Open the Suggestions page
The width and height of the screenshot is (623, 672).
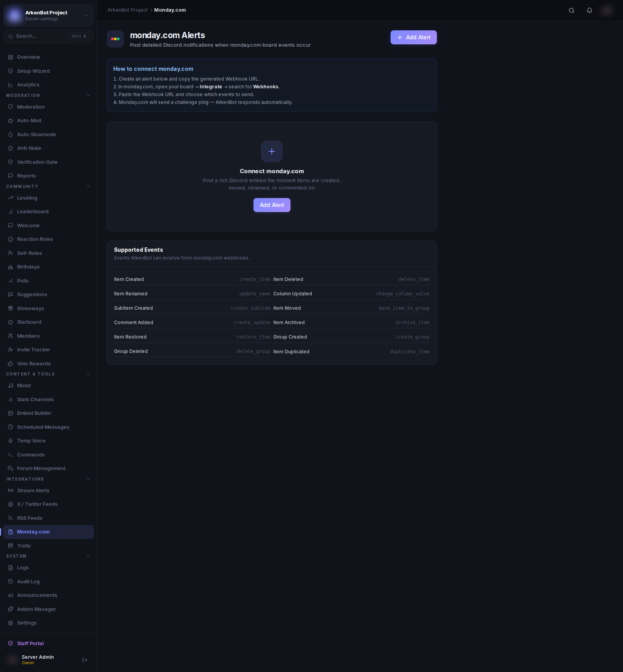[x=48, y=295]
